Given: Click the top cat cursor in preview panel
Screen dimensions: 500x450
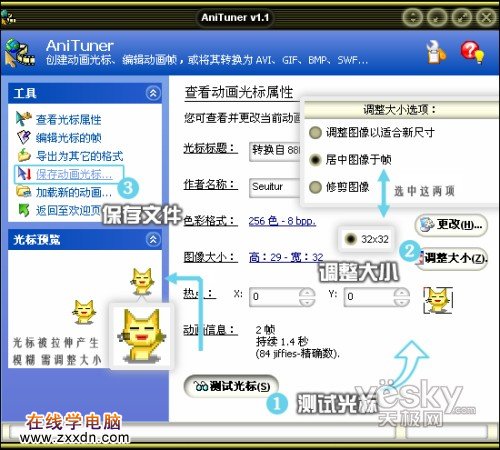Looking at the screenshot, I should tap(142, 281).
